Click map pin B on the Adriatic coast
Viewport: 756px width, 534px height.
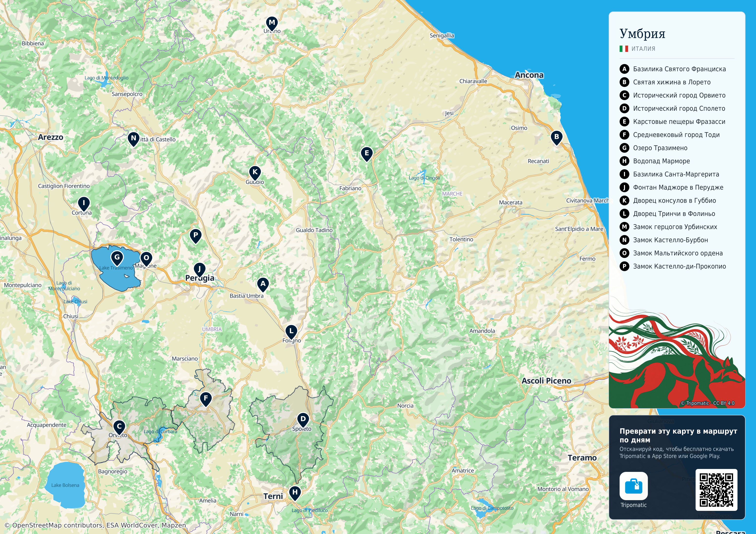(557, 138)
